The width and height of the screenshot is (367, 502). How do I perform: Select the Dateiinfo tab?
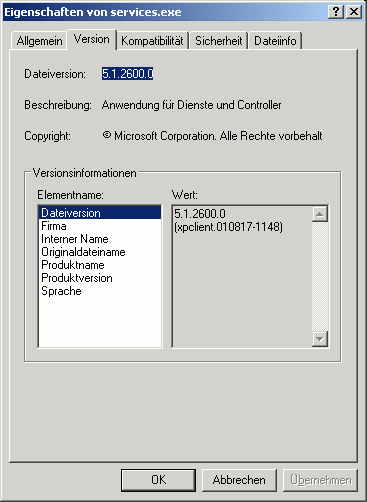pos(275,41)
